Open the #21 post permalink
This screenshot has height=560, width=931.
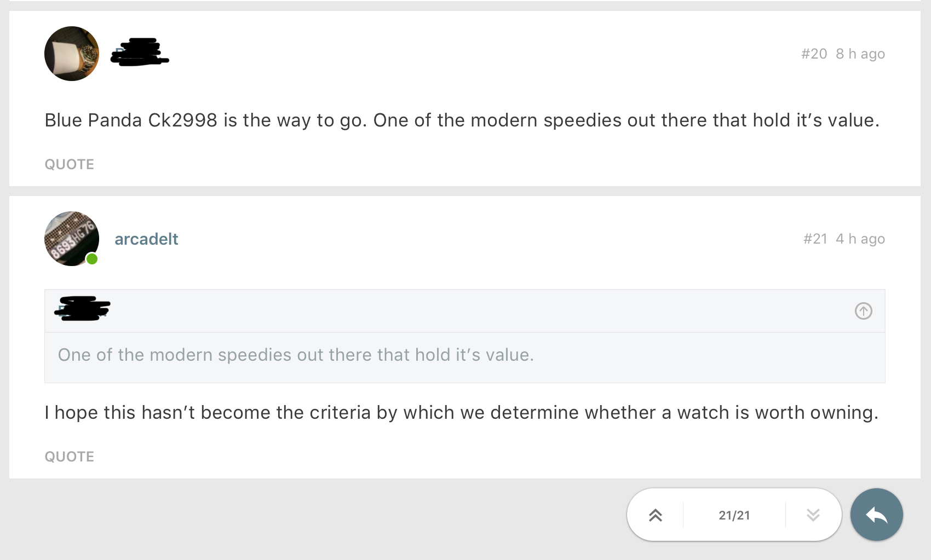click(x=815, y=239)
